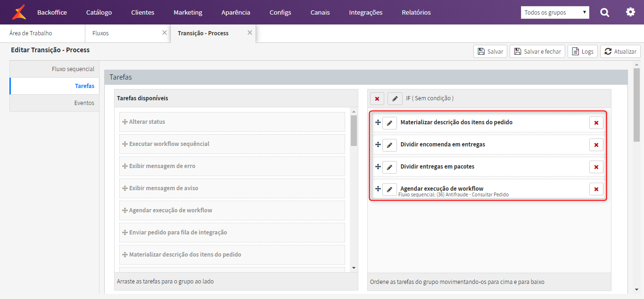Remove Agendar execução de workflow task from group

(596, 189)
